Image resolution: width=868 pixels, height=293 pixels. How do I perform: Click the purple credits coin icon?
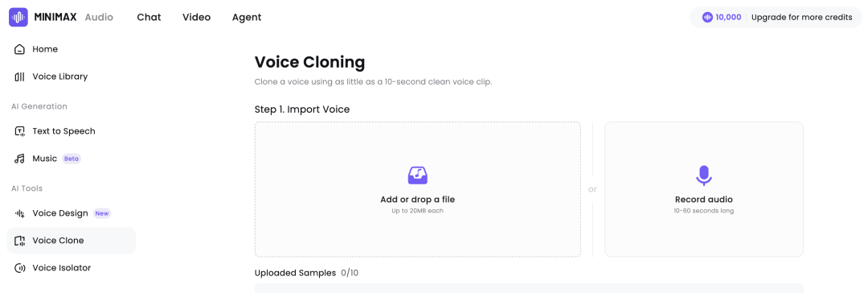[707, 17]
